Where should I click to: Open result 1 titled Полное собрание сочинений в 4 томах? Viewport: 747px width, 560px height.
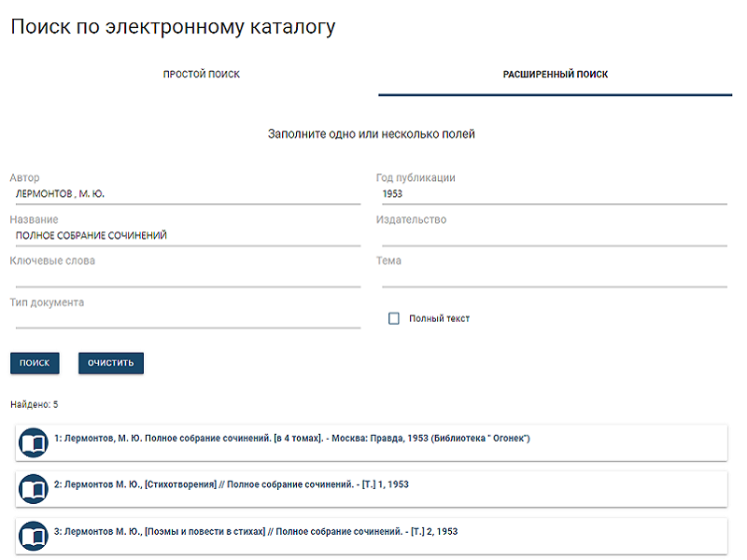(292, 438)
